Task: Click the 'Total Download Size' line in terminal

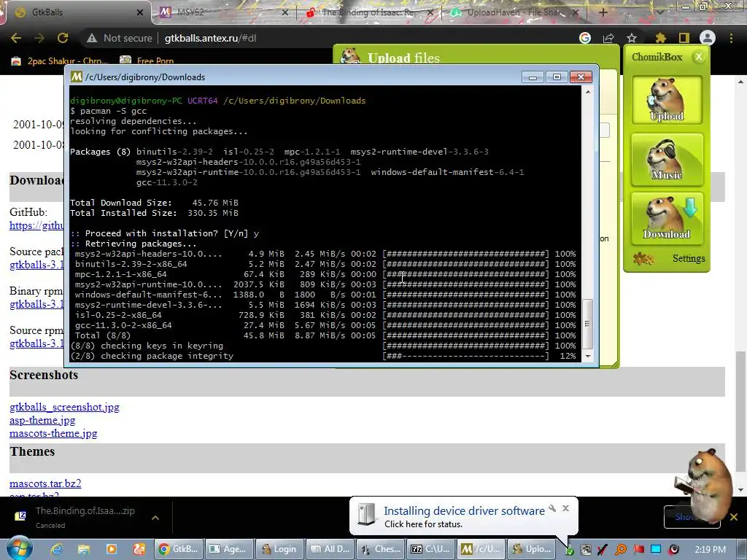Action: [x=155, y=203]
